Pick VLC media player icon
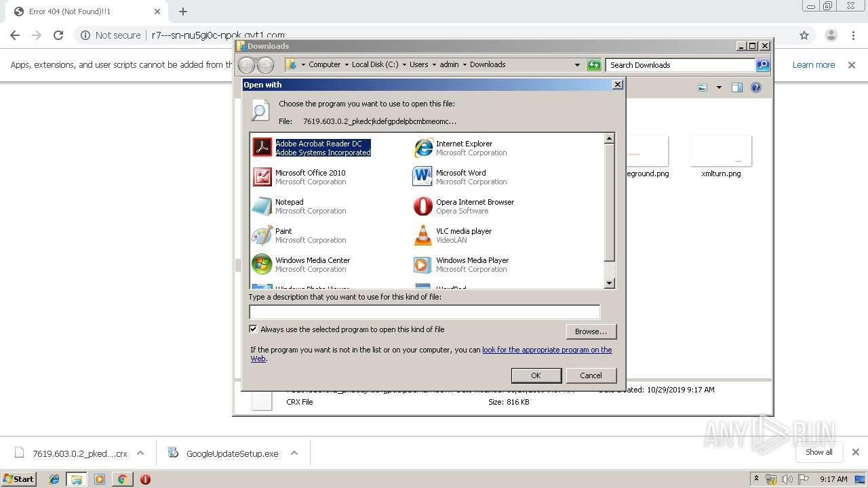This screenshot has width=868, height=488. (x=423, y=235)
